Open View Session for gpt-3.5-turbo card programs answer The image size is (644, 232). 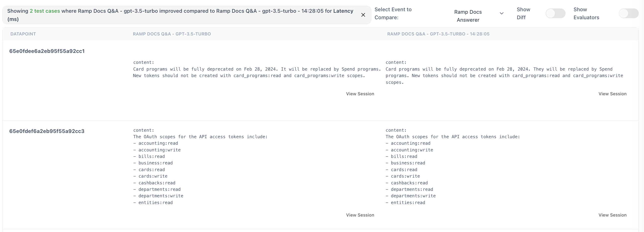click(360, 94)
